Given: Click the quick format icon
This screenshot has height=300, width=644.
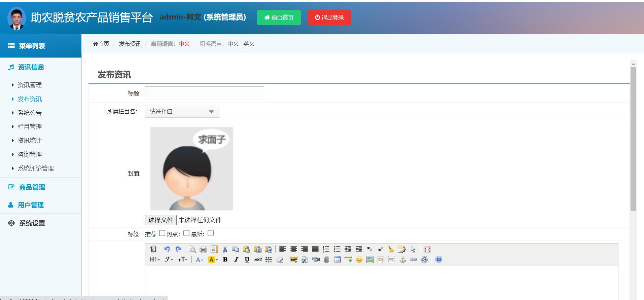Looking at the screenshot, I should tap(402, 249).
